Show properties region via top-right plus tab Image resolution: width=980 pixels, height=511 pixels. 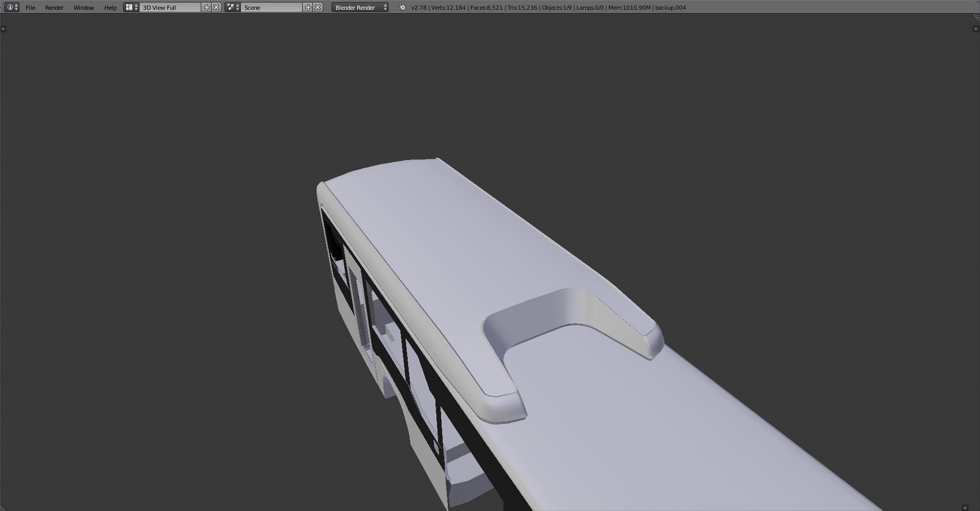click(975, 29)
